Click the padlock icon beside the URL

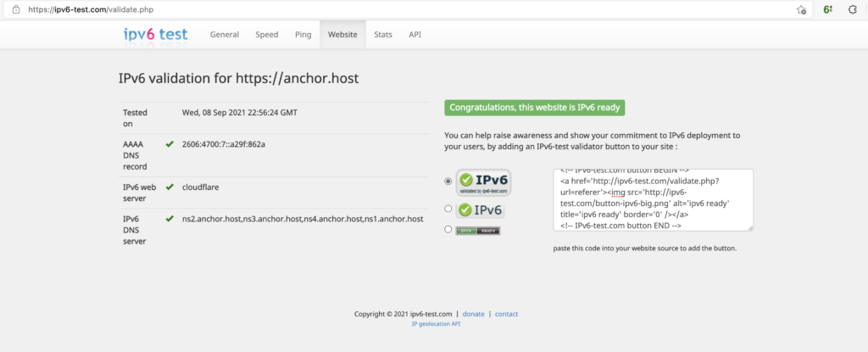[15, 10]
